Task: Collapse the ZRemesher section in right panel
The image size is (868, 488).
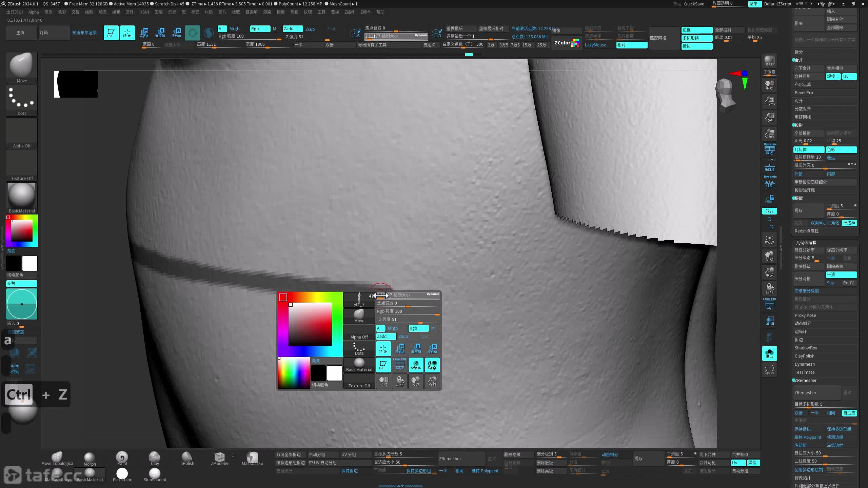Action: pos(805,380)
